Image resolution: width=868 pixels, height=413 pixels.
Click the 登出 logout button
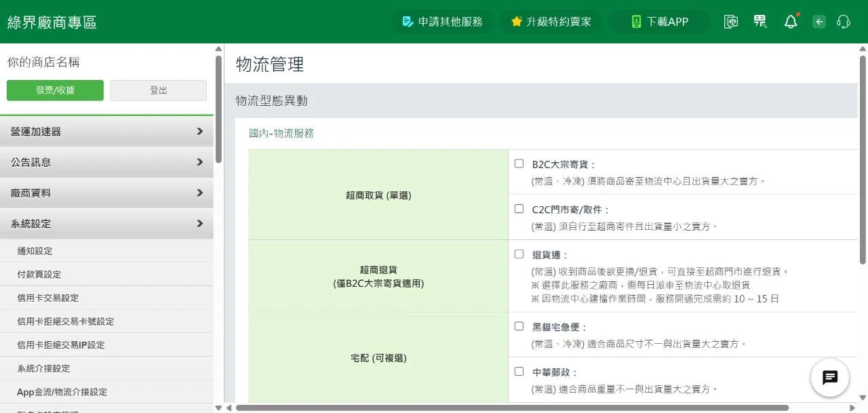point(159,90)
